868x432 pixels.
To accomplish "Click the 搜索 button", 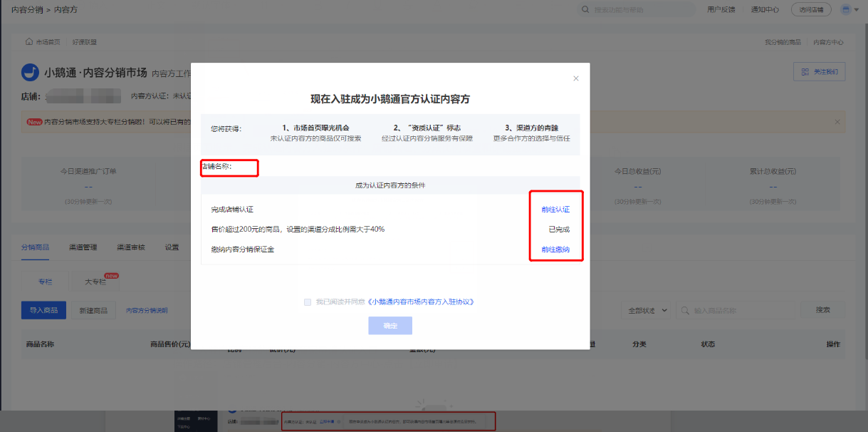I will (x=823, y=310).
